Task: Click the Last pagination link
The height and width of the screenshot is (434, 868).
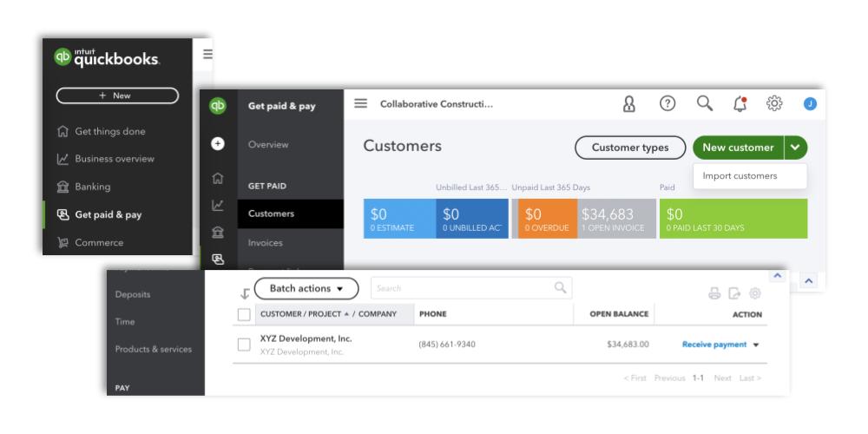Action: tap(750, 378)
